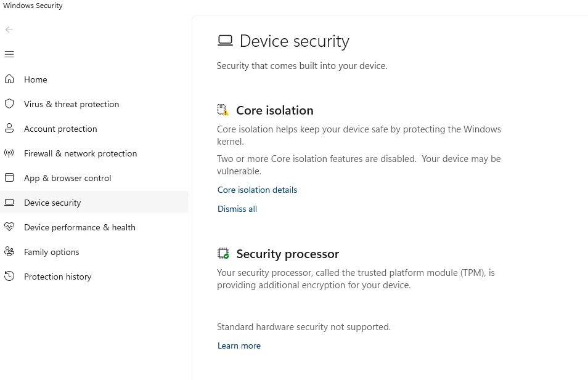Go to Firewall & network protection
588x380 pixels.
pyautogui.click(x=80, y=153)
